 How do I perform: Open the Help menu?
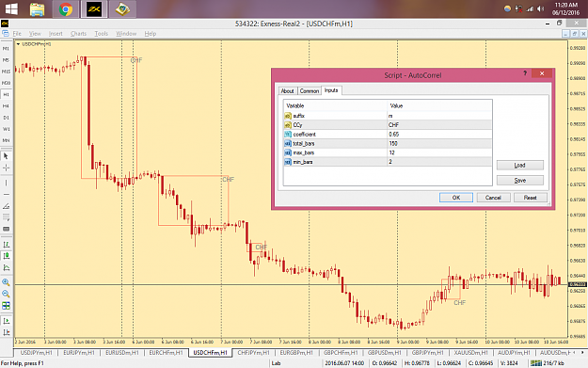pyautogui.click(x=151, y=33)
